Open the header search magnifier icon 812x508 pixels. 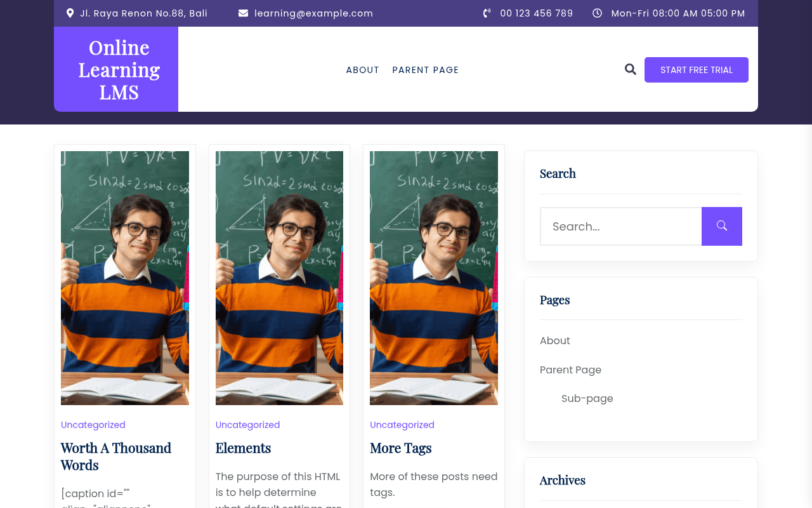[x=630, y=69]
